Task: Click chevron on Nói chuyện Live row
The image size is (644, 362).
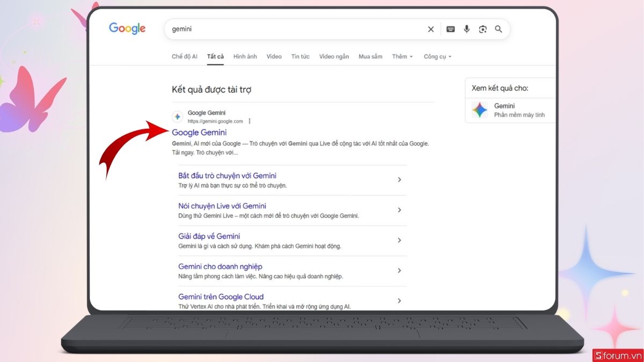Action: pyautogui.click(x=399, y=210)
